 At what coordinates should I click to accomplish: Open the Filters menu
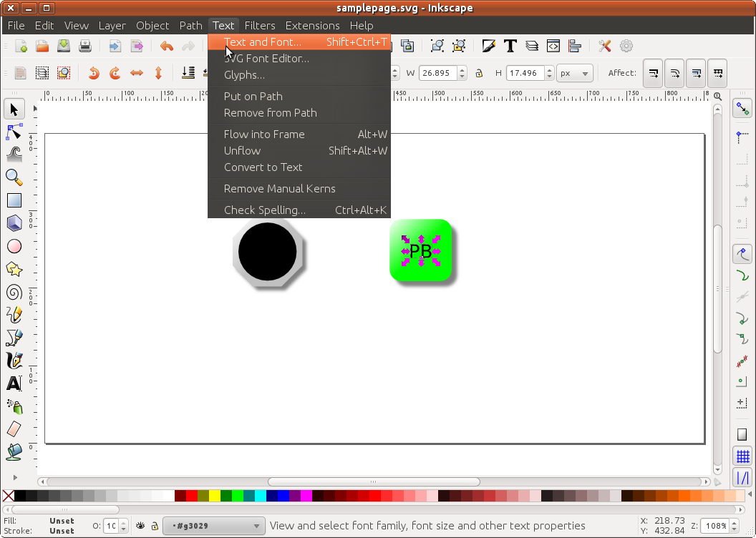[259, 25]
